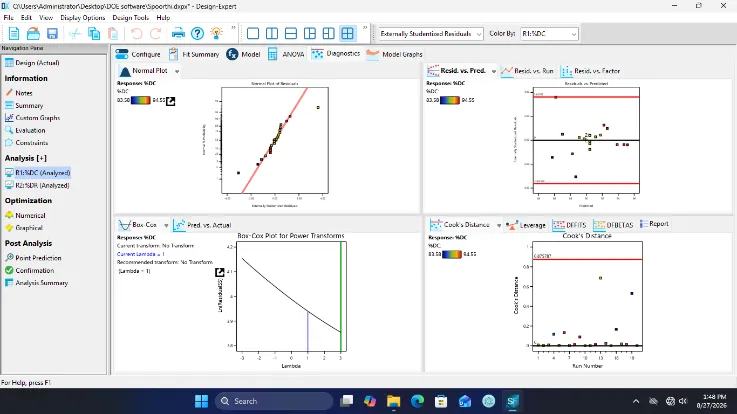The image size is (737, 414).
Task: Open Analysis Summary
Action: [x=37, y=283]
